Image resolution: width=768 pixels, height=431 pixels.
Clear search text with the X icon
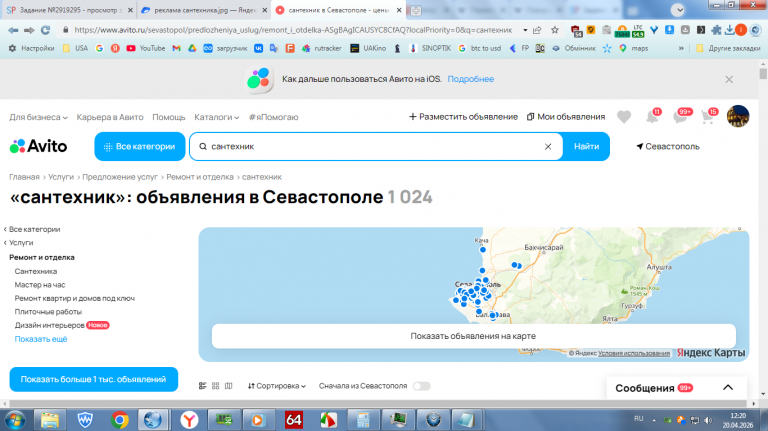click(548, 146)
